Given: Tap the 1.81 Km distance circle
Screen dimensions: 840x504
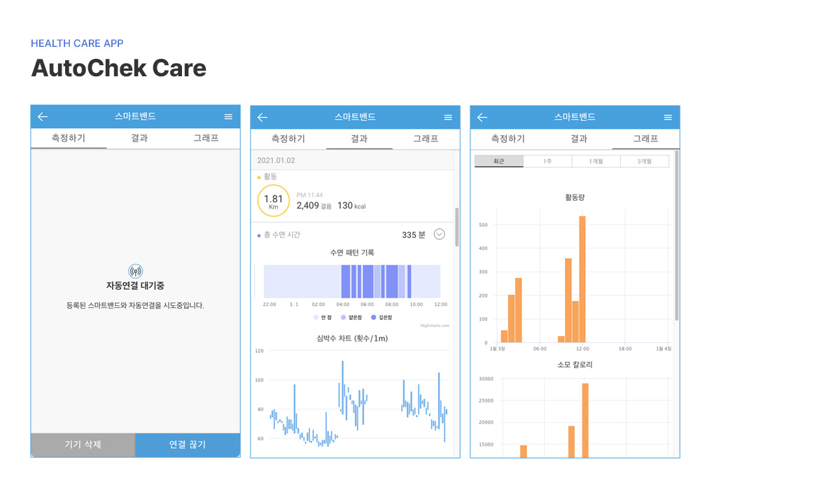Looking at the screenshot, I should click(273, 202).
